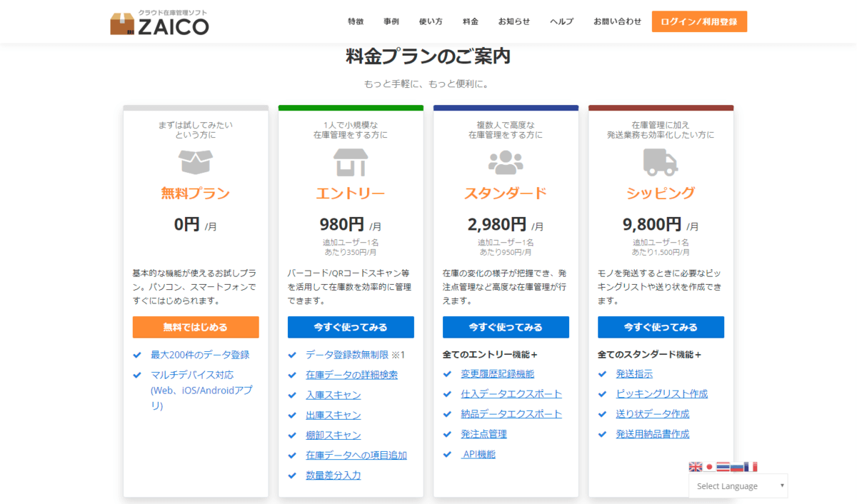
Task: Click the ZAICO box logo
Action: 122,24
